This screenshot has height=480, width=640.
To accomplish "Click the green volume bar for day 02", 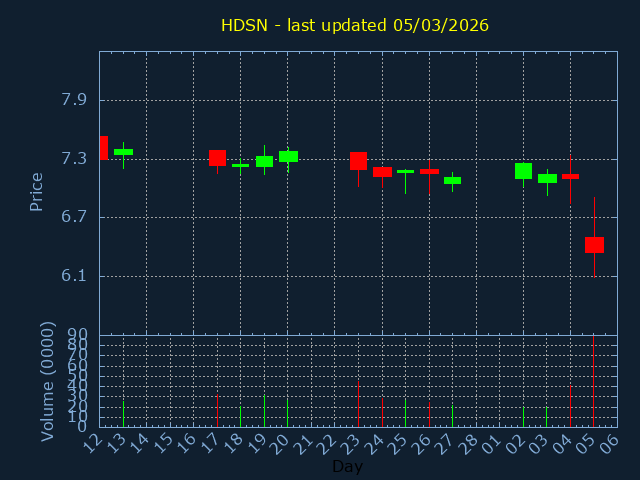I will click(x=523, y=417).
